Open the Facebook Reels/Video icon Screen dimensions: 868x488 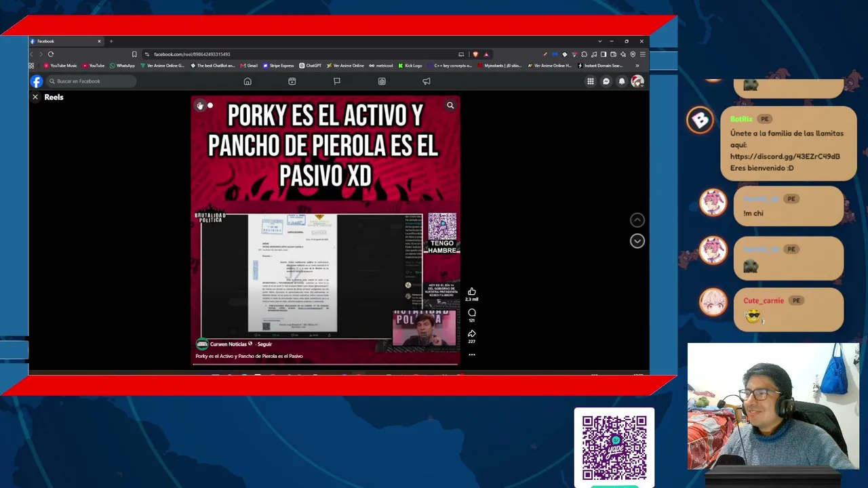coord(292,81)
